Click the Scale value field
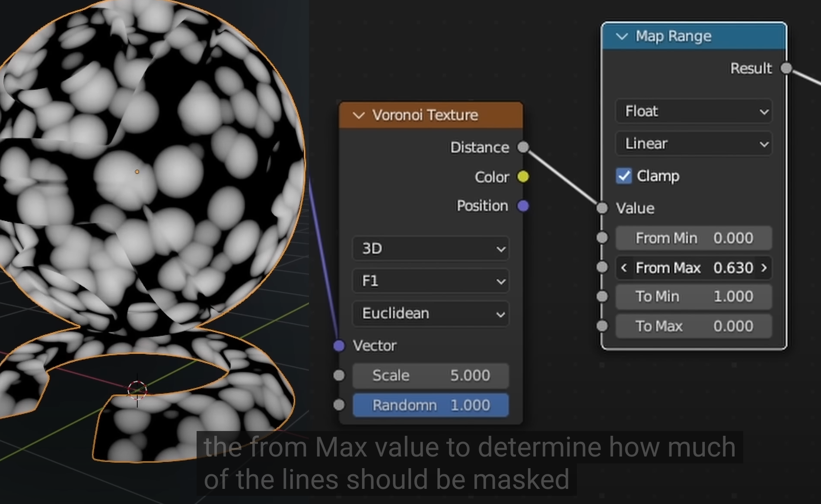Image resolution: width=821 pixels, height=504 pixels. click(x=431, y=375)
